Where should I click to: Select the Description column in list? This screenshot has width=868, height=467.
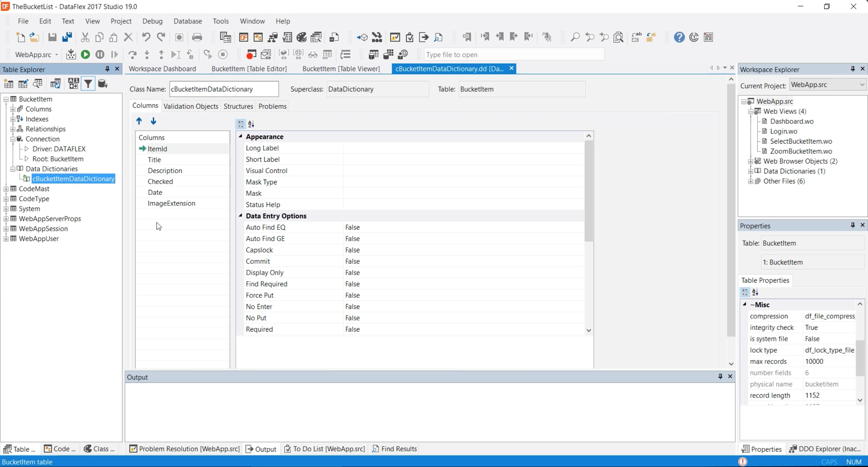165,171
